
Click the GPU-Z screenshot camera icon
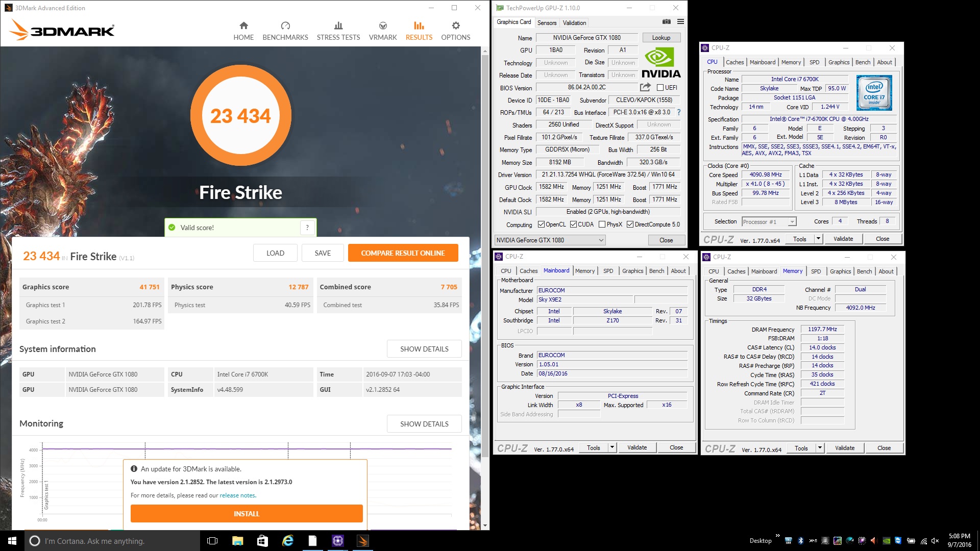[x=666, y=22]
